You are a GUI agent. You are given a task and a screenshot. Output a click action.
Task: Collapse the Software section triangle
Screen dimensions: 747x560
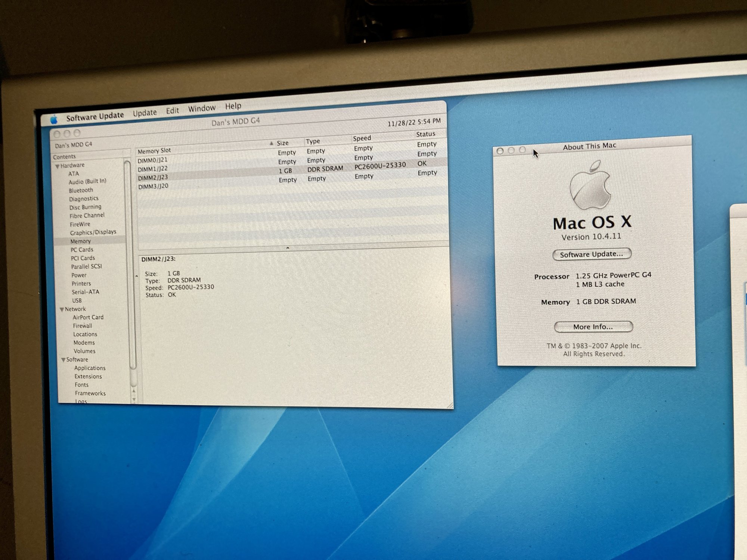tap(63, 360)
